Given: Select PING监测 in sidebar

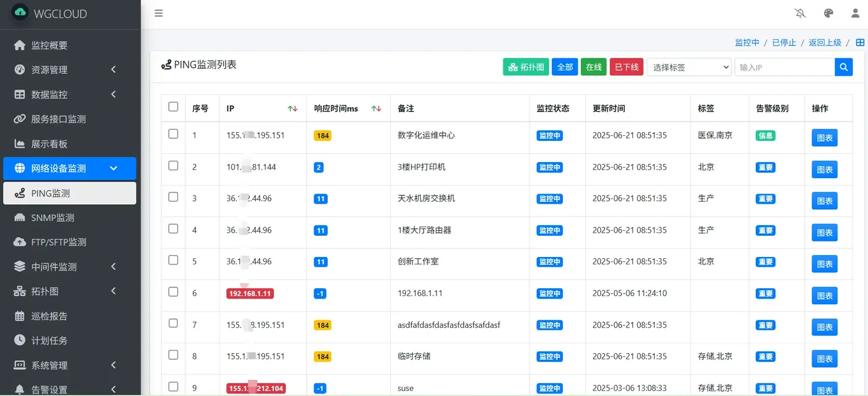Looking at the screenshot, I should coord(69,193).
